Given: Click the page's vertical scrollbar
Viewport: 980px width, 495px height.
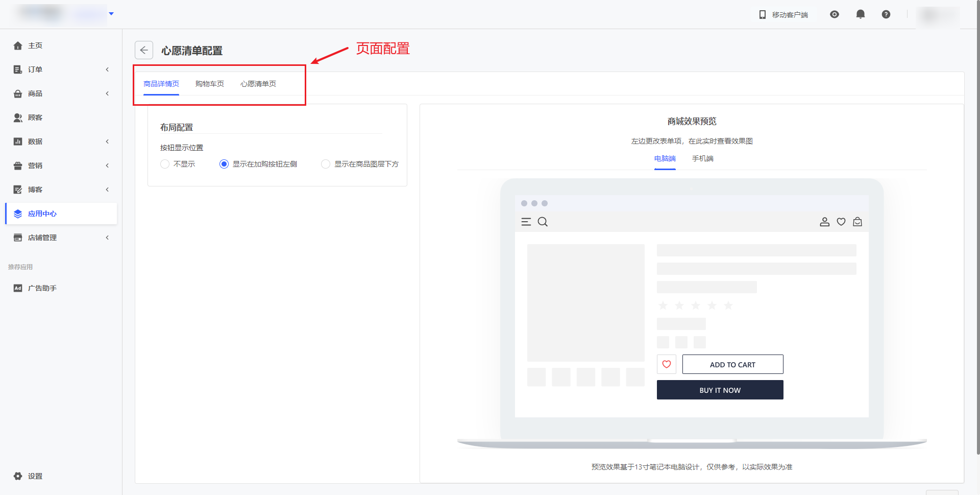Looking at the screenshot, I should (x=977, y=230).
